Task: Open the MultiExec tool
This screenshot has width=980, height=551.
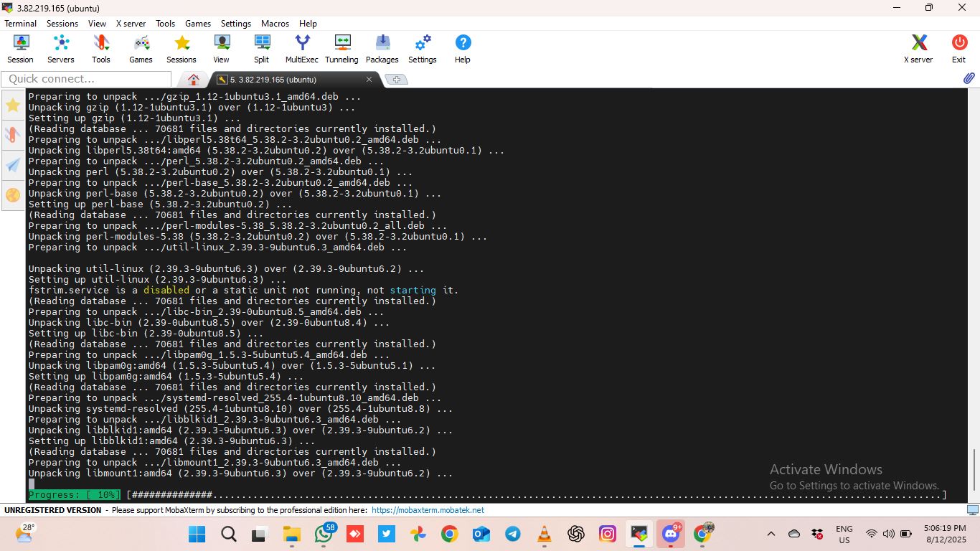Action: click(302, 49)
